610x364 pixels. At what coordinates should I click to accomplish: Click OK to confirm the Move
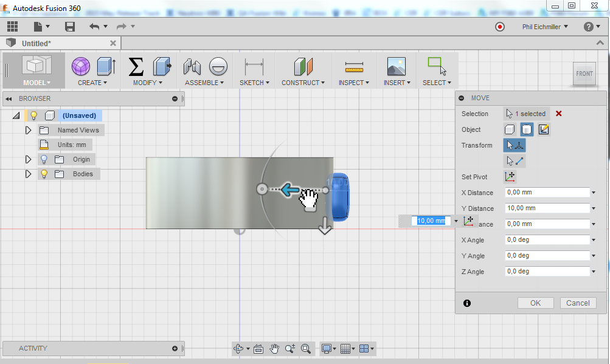pos(535,303)
